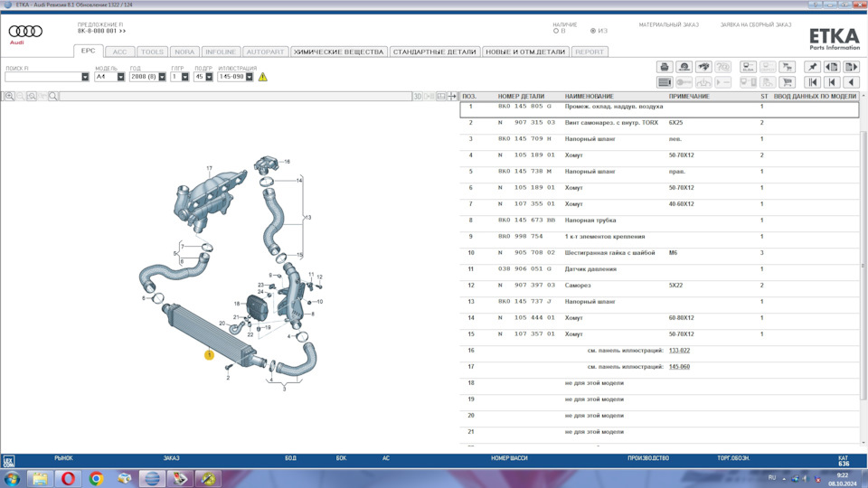Click the arrow splitter icon above parts list
This screenshot has height=488, width=868.
pos(452,97)
